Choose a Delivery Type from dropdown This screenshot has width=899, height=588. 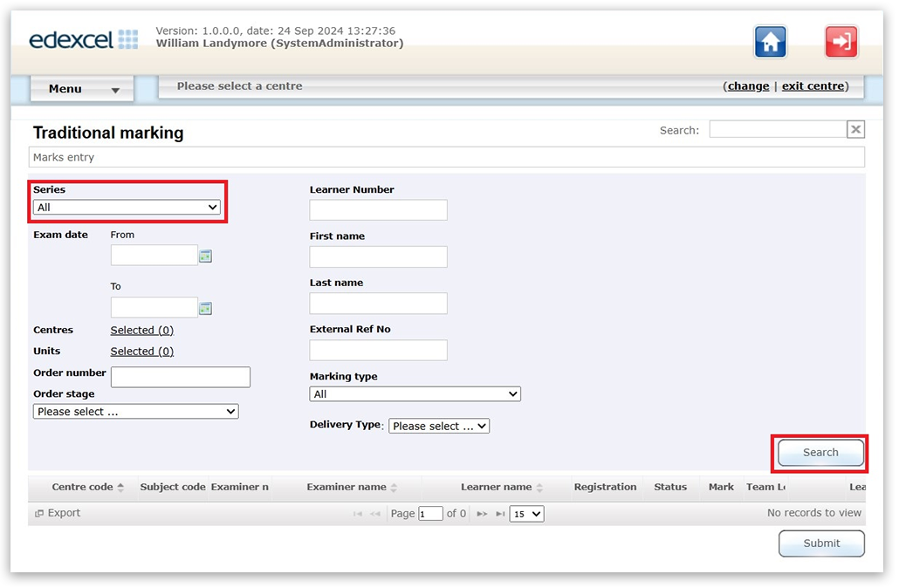tap(439, 427)
